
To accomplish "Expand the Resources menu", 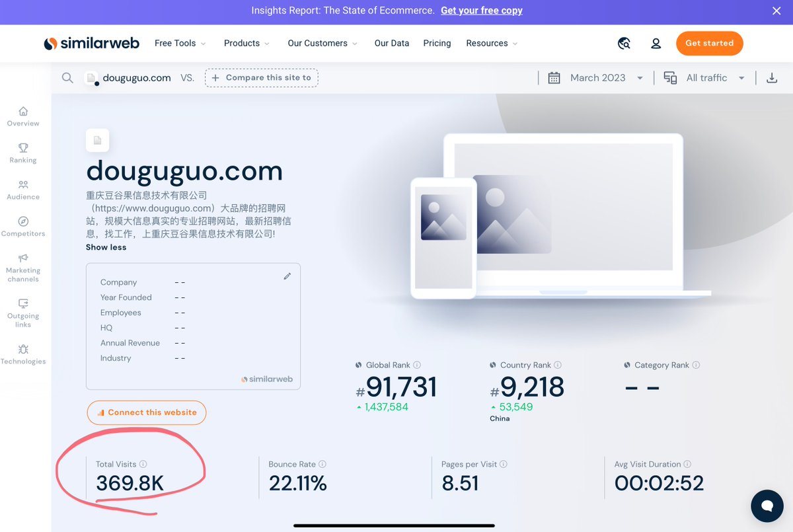I will 492,44.
